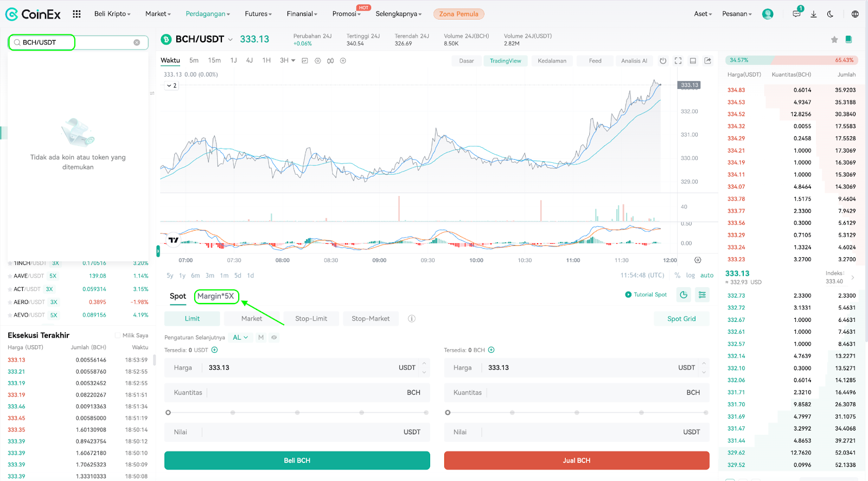Open the messages notification icon

796,14
